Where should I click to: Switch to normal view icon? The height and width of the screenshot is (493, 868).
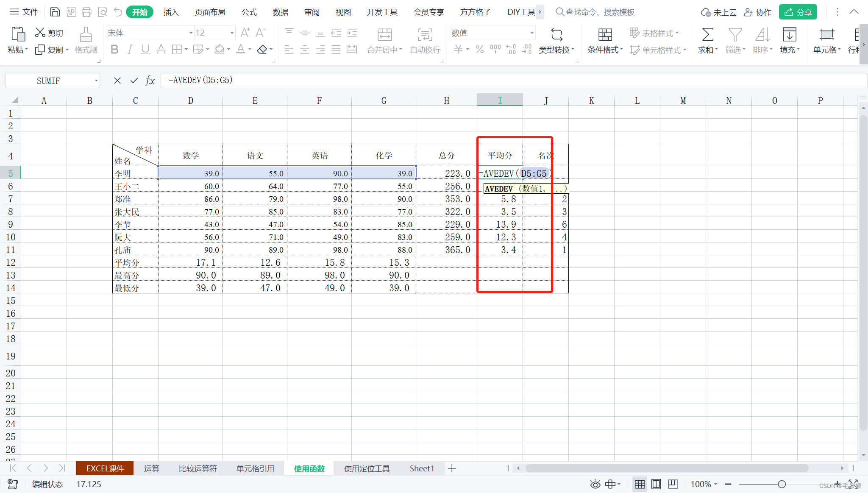click(x=640, y=484)
